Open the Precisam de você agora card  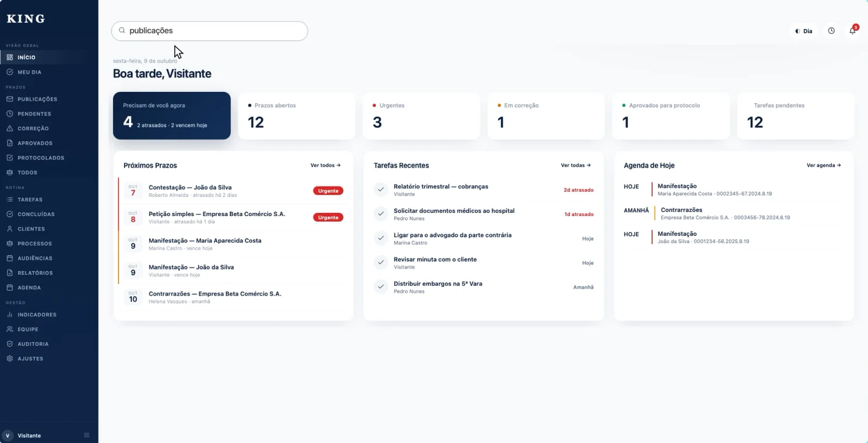tap(172, 116)
